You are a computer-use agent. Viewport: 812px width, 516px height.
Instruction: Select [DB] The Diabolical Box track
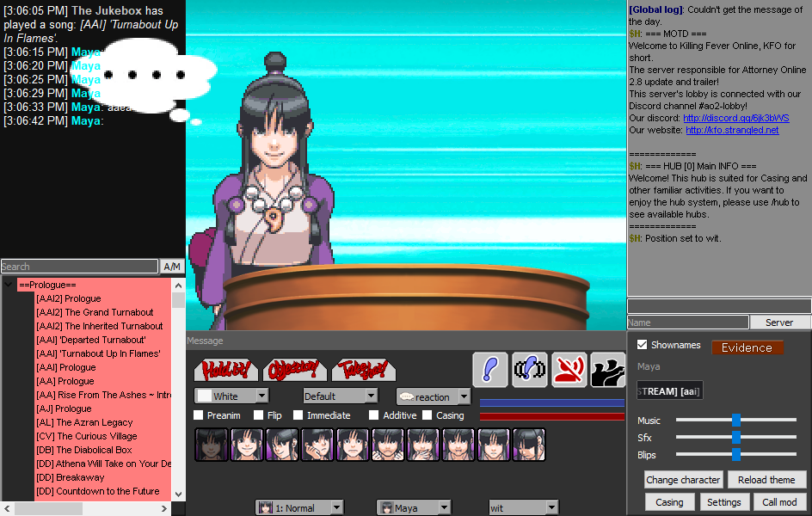pos(84,450)
